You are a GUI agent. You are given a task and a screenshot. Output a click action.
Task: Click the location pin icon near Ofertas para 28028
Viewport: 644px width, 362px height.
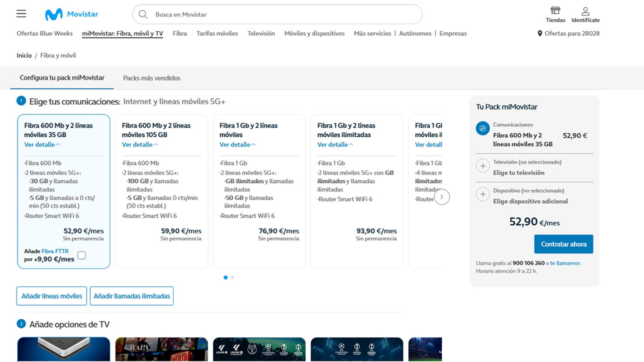tap(540, 34)
